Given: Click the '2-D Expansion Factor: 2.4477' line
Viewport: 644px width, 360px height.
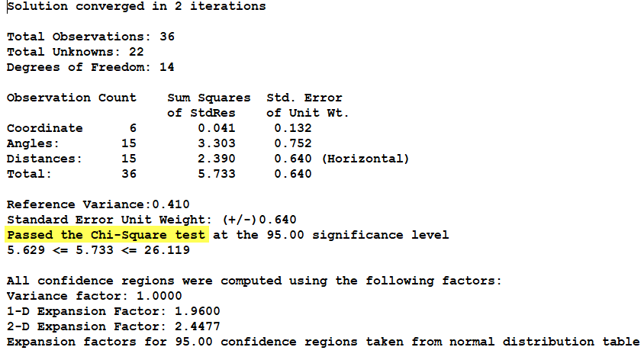Looking at the screenshot, I should [x=114, y=326].
